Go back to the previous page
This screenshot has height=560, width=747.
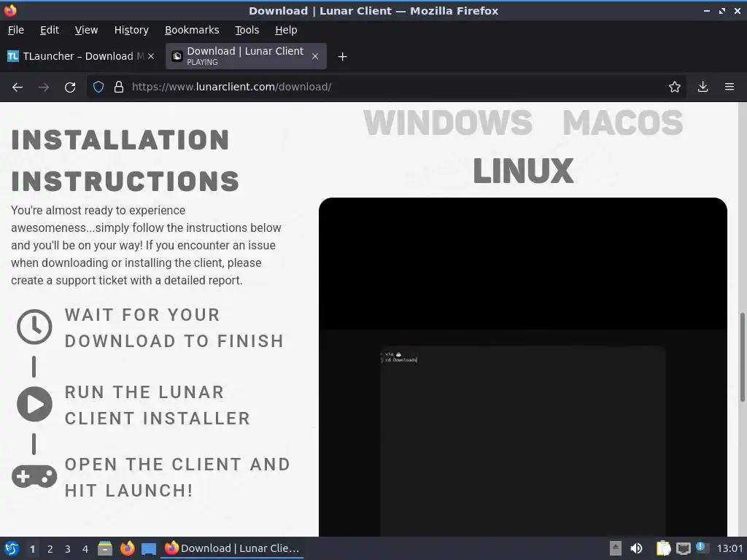(x=18, y=87)
